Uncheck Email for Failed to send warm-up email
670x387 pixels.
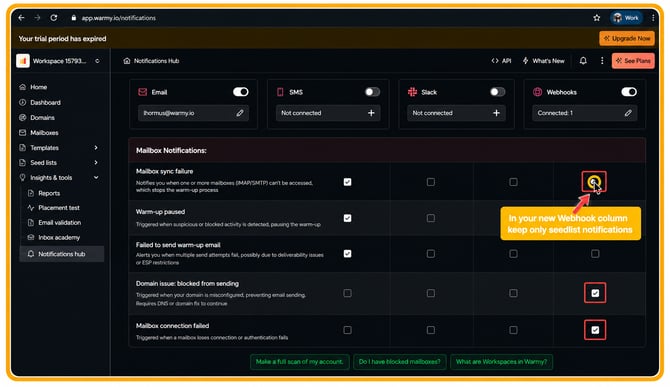pyautogui.click(x=347, y=254)
